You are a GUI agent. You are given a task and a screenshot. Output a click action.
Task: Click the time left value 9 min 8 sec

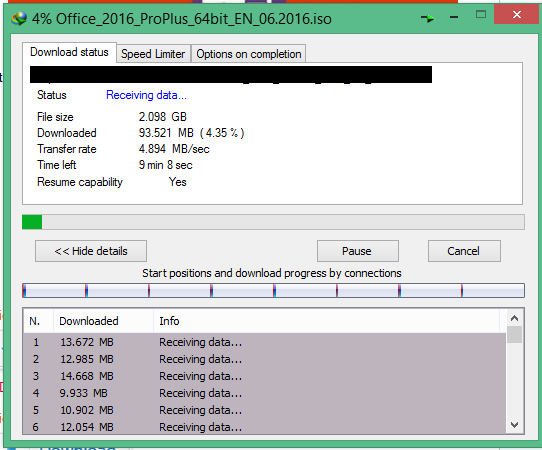pos(166,165)
